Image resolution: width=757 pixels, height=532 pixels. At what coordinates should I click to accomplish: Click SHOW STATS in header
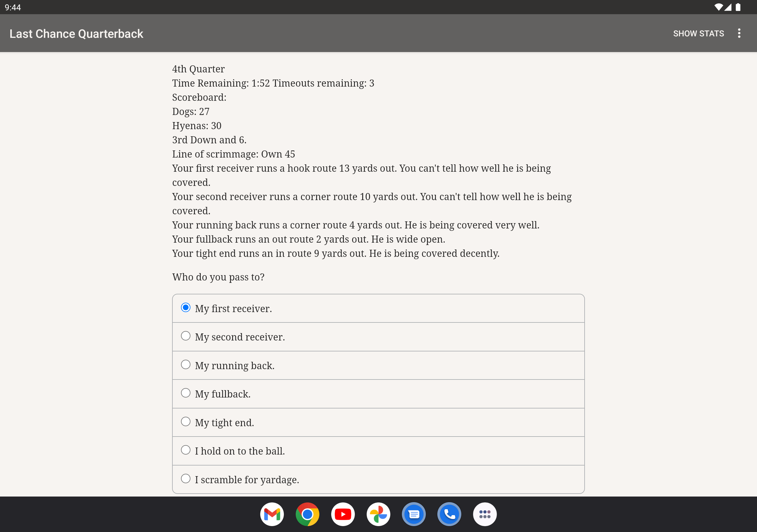click(x=698, y=34)
